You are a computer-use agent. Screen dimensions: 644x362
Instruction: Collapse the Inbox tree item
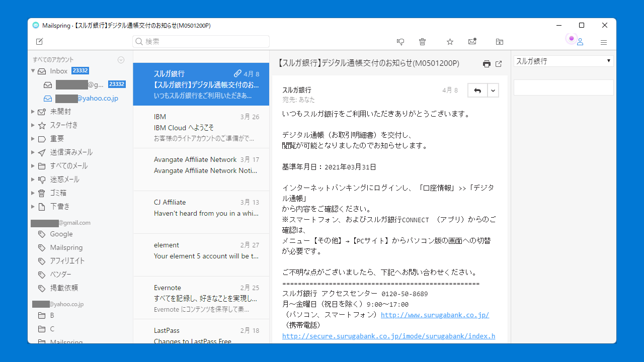(x=33, y=71)
